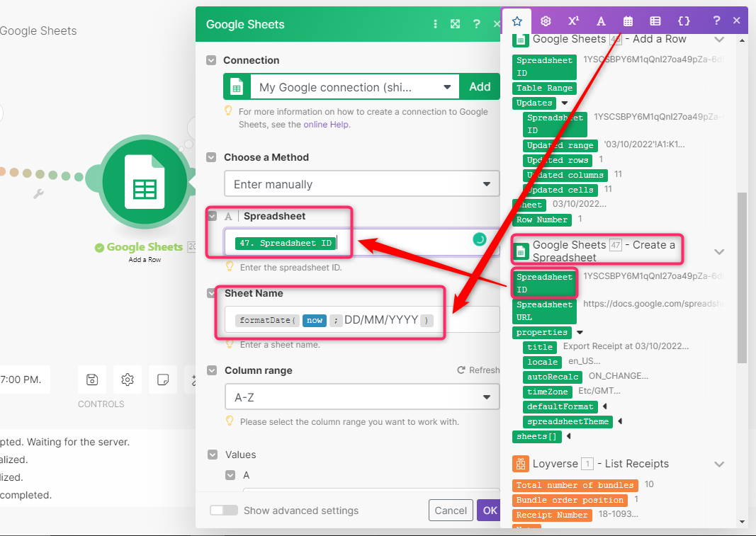Open the Choose a Method dropdown
756x536 pixels.
361,183
